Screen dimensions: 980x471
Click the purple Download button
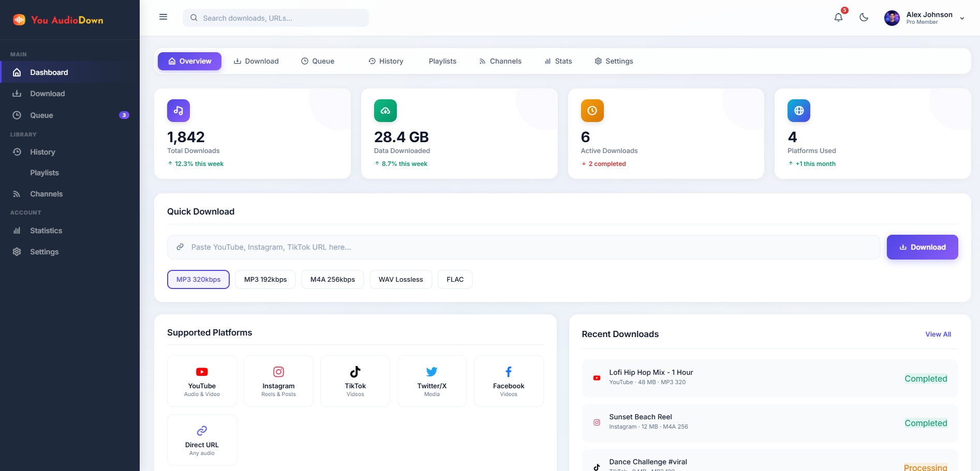point(923,247)
